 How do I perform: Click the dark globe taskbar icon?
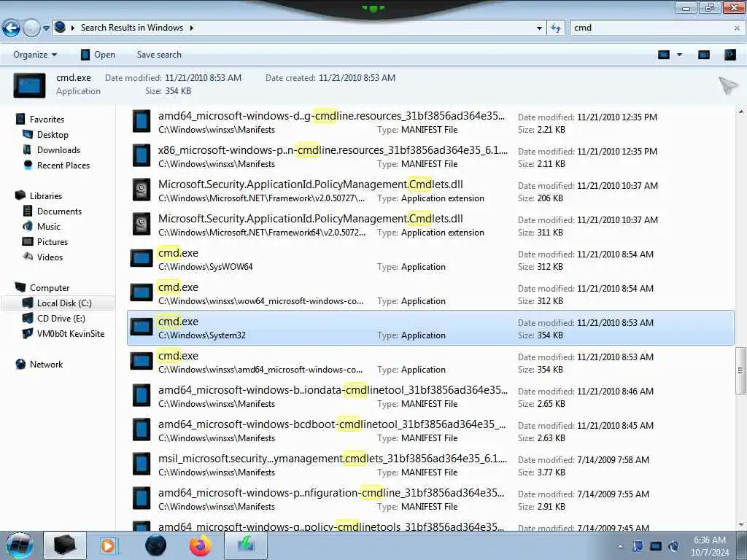[156, 545]
